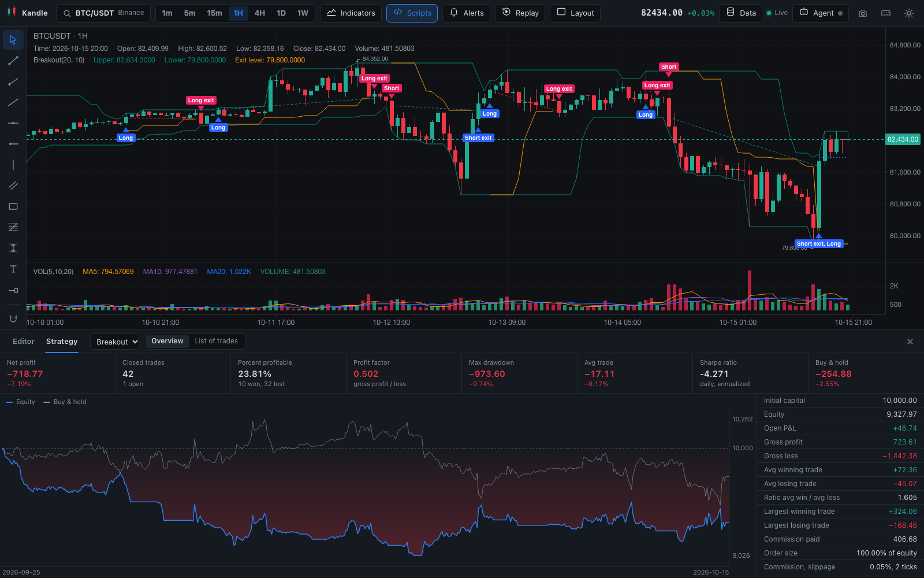
Task: Switch to the 15m timeframe
Action: (214, 13)
